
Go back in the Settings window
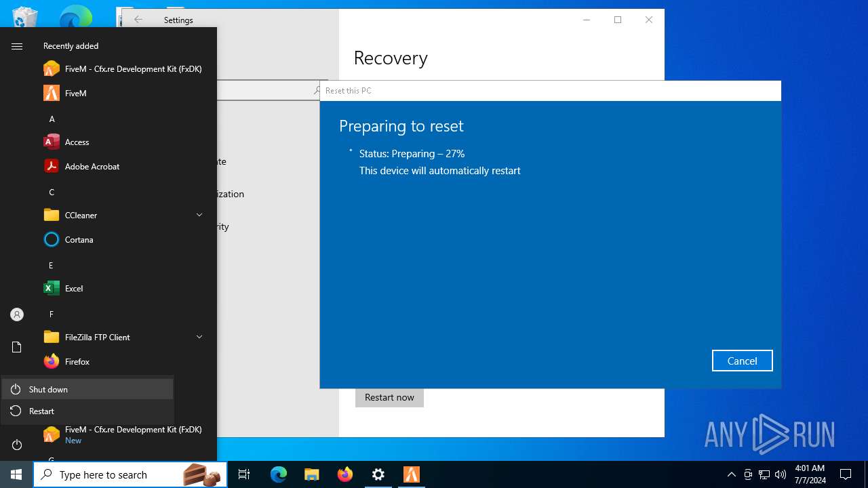click(x=138, y=20)
